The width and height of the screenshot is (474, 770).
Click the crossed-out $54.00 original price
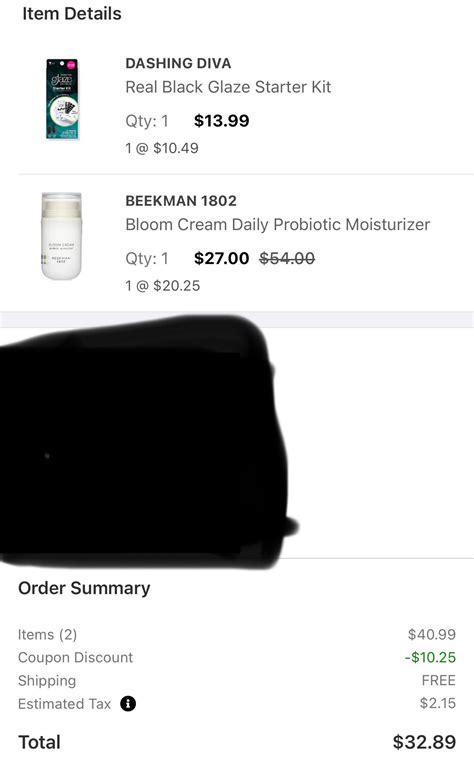point(287,258)
